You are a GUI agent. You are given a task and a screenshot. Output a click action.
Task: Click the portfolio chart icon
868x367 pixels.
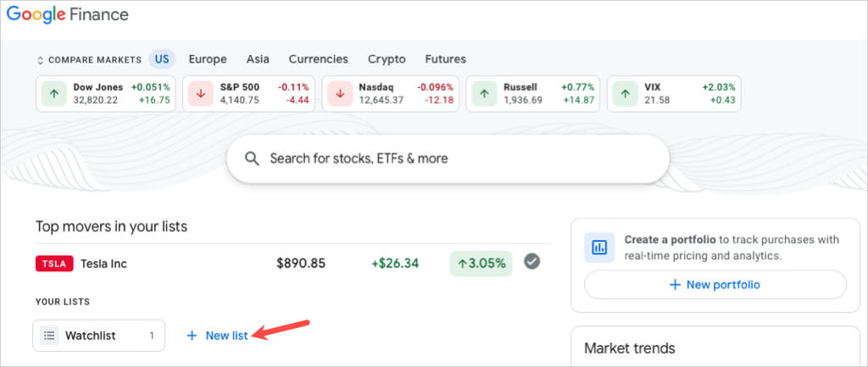(599, 247)
